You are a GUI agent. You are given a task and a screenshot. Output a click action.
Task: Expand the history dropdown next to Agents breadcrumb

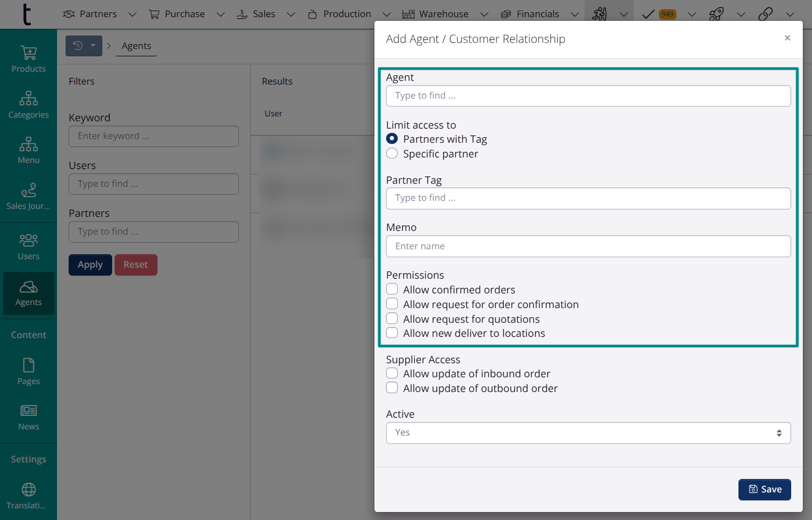[84, 46]
